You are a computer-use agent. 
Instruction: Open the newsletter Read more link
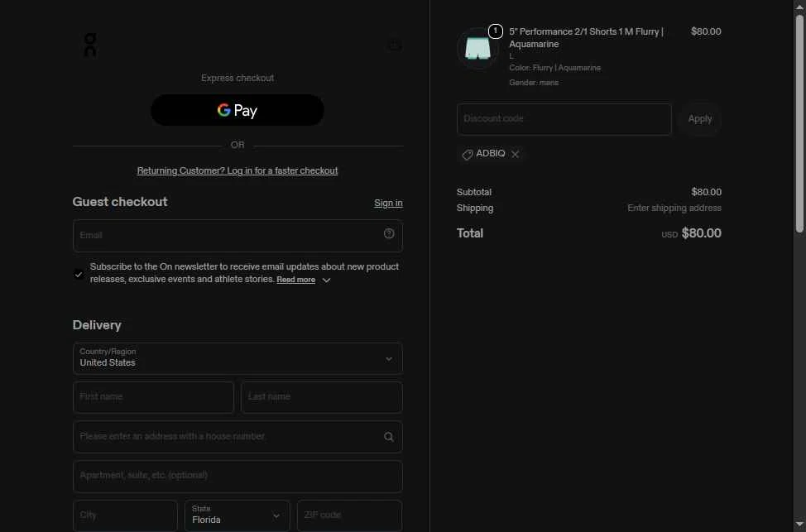click(x=295, y=280)
